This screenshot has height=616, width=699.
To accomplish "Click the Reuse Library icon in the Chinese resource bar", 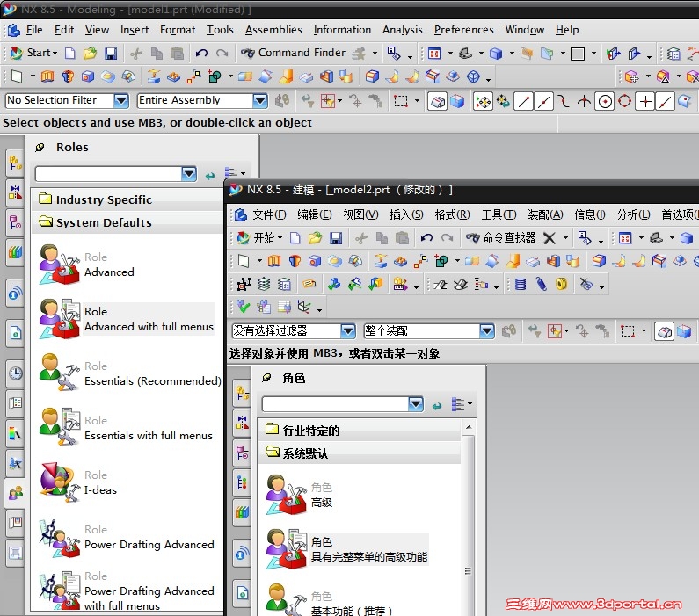I will pos(242,512).
